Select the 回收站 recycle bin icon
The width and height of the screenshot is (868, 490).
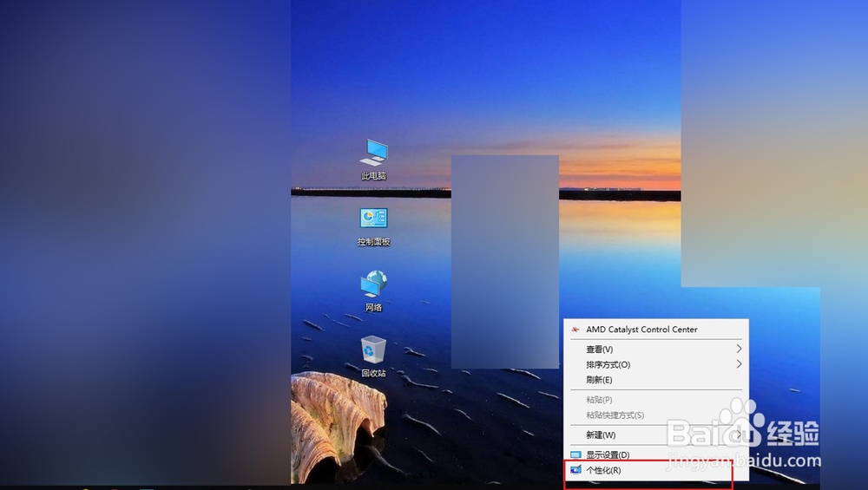tap(373, 356)
